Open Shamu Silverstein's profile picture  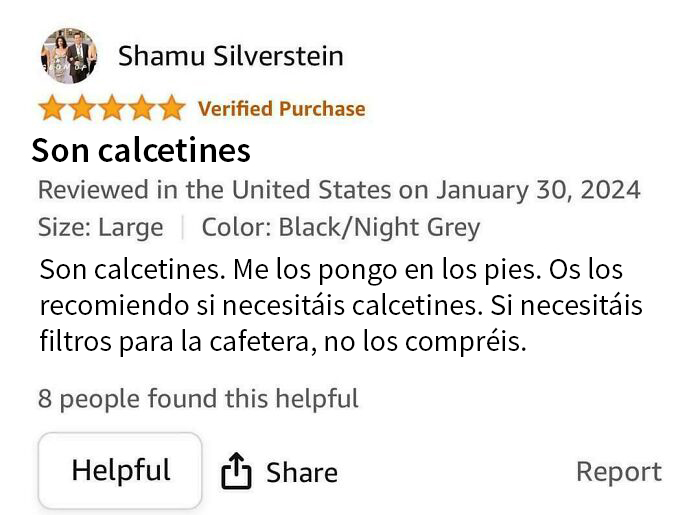pos(69,56)
